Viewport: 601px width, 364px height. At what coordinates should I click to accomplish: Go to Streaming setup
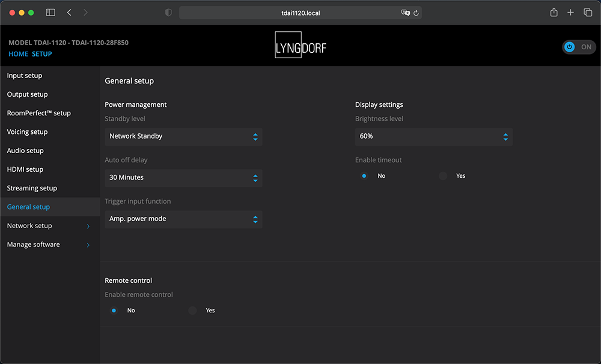(x=32, y=188)
